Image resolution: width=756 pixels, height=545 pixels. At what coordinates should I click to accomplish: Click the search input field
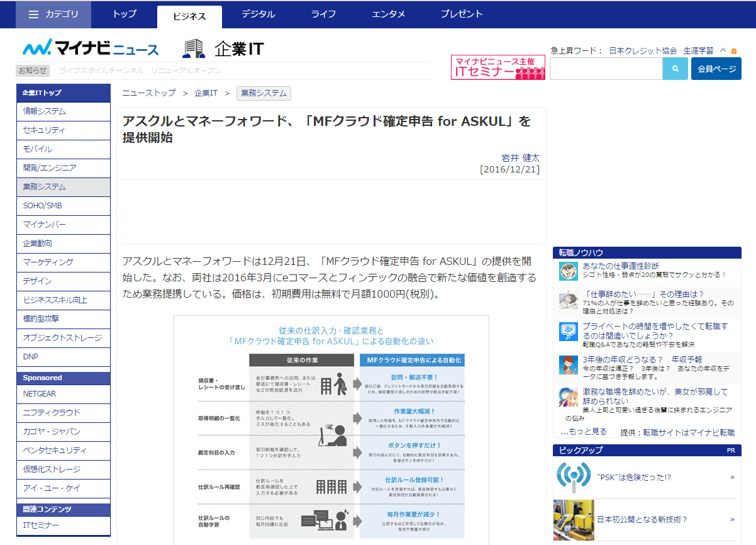[606, 69]
